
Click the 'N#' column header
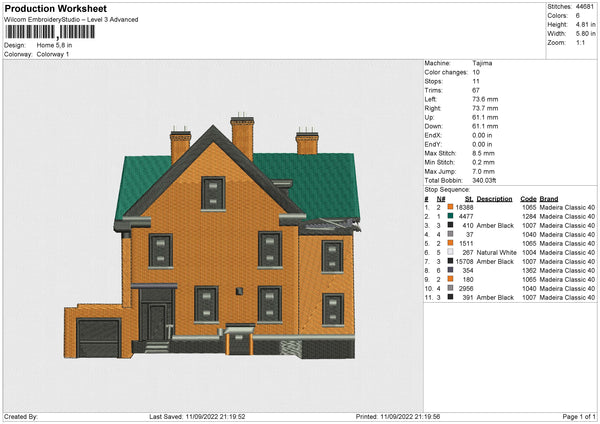click(x=441, y=199)
